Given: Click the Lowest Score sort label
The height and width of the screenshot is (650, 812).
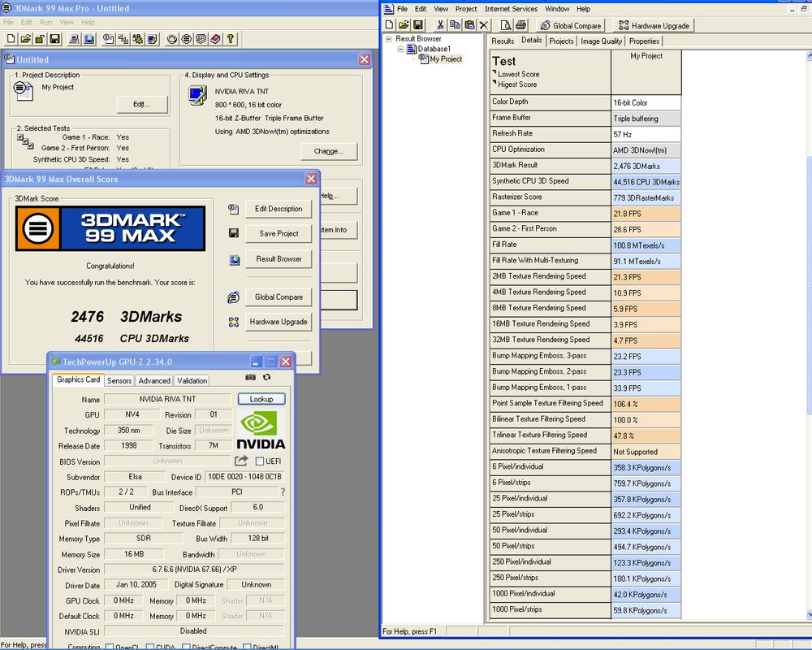Looking at the screenshot, I should (x=518, y=74).
